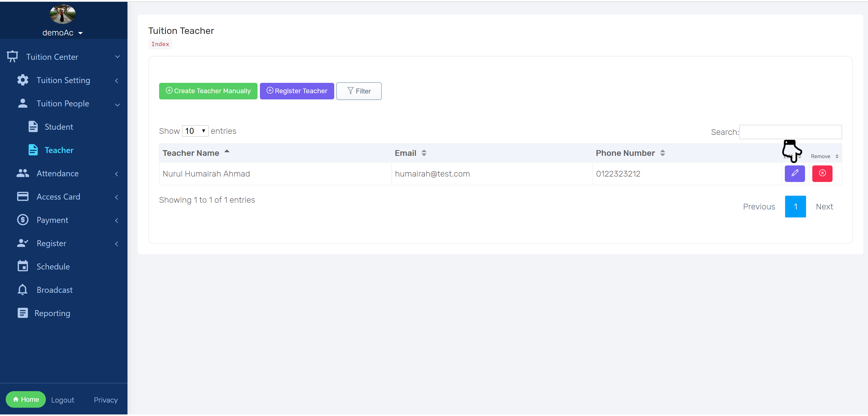
Task: Go to Previous page
Action: (x=759, y=207)
